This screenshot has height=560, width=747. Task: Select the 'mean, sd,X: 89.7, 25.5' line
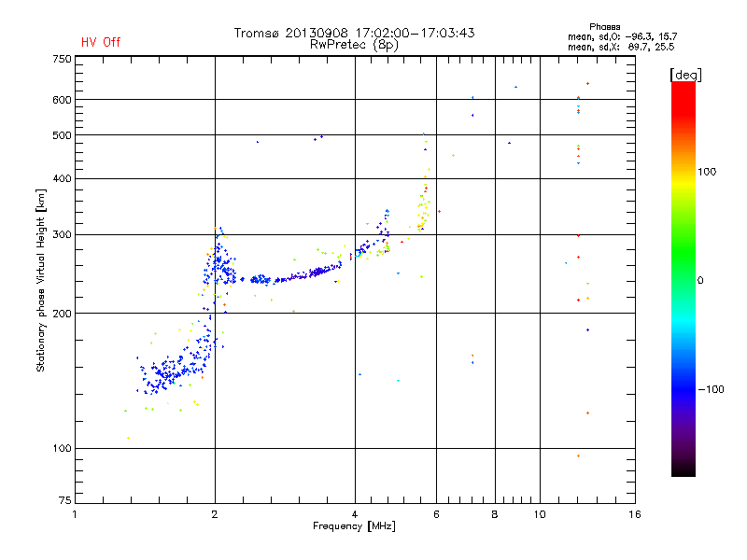click(x=621, y=47)
